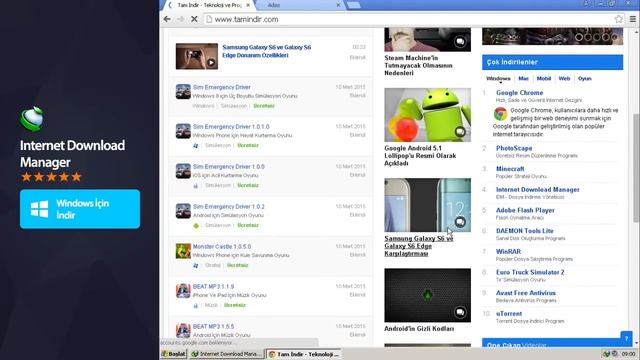
Task: Click the browser back arrow
Action: pyautogui.click(x=167, y=19)
